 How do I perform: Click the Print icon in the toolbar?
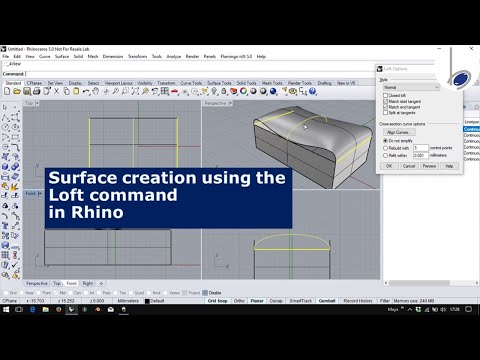coord(37,91)
